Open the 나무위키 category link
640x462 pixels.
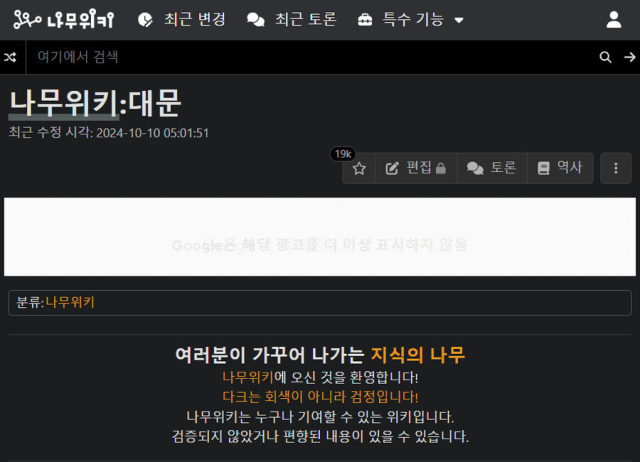(70, 302)
